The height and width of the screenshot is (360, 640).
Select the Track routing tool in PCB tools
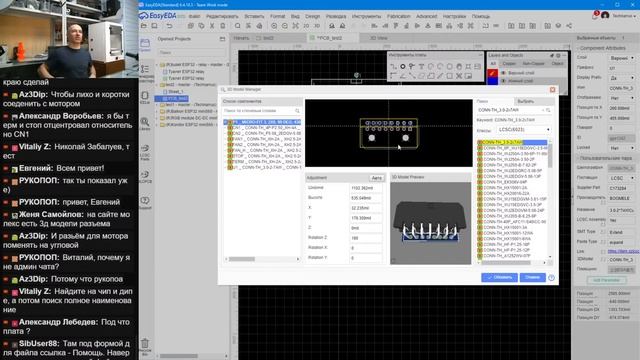[x=393, y=66]
